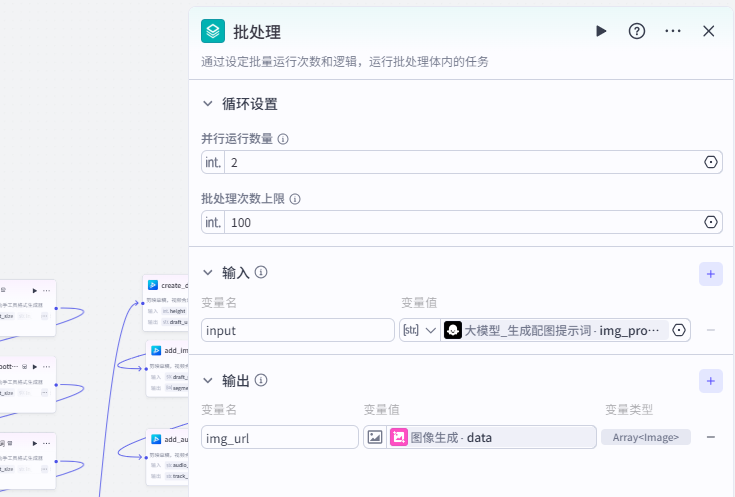The image size is (735, 497).
Task: Click the input variable name field
Action: 298,330
